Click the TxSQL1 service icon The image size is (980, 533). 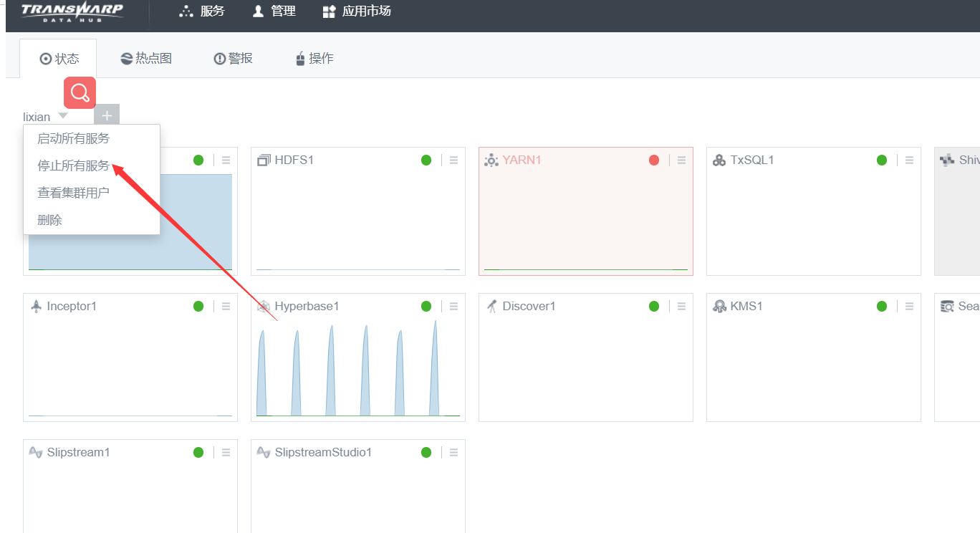pyautogui.click(x=719, y=160)
